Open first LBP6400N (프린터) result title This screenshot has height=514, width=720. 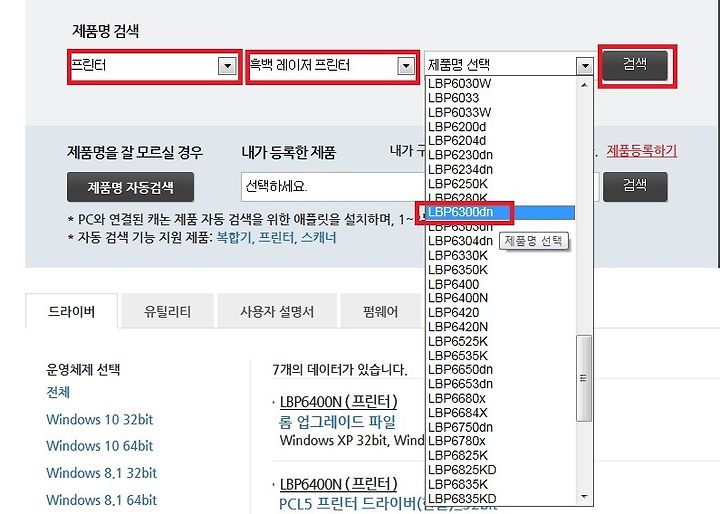338,401
